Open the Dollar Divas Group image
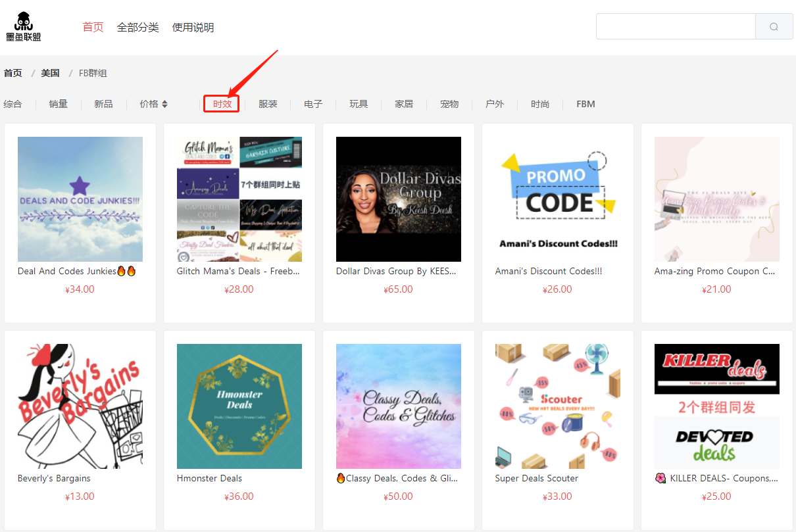796x532 pixels. click(399, 199)
